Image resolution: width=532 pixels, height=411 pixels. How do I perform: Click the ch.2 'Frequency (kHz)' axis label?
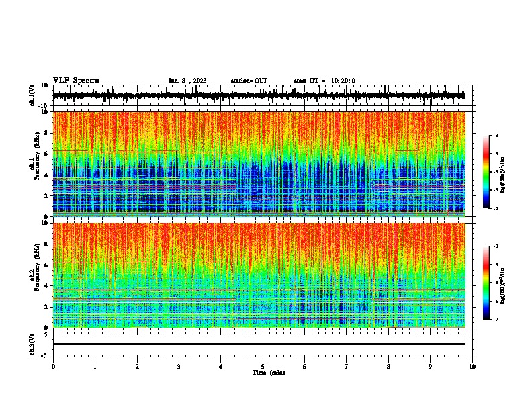click(x=37, y=267)
